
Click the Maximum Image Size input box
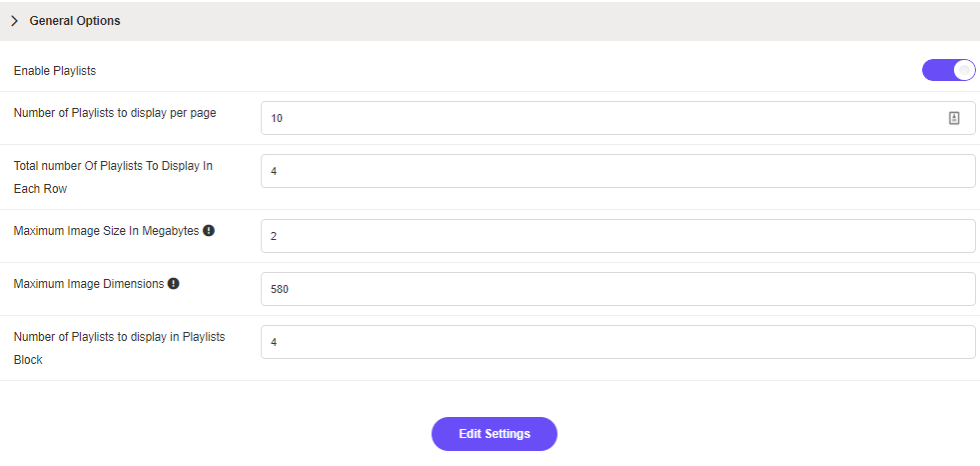click(x=617, y=236)
